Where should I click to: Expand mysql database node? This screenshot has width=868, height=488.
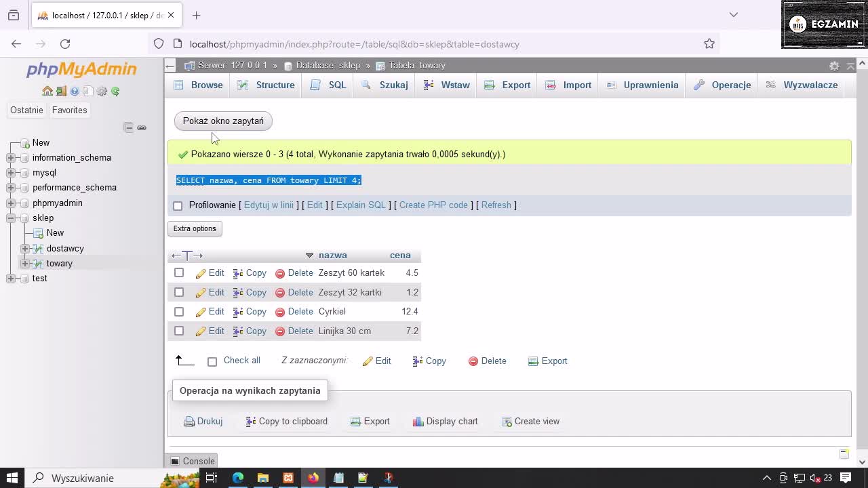click(x=11, y=173)
